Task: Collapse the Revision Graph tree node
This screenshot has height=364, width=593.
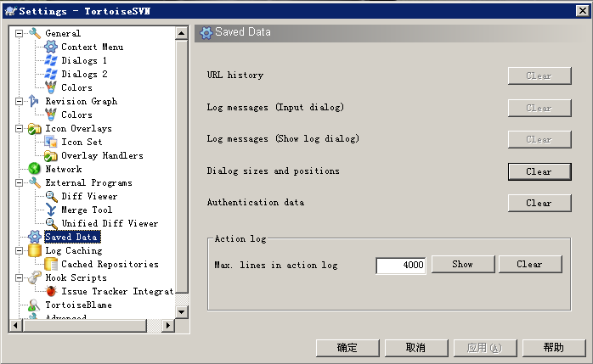Action: point(19,102)
